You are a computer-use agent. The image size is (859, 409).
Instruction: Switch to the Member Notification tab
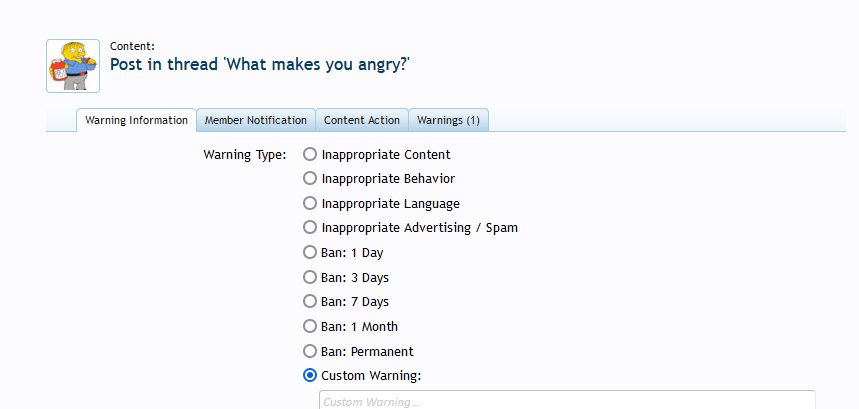(256, 120)
